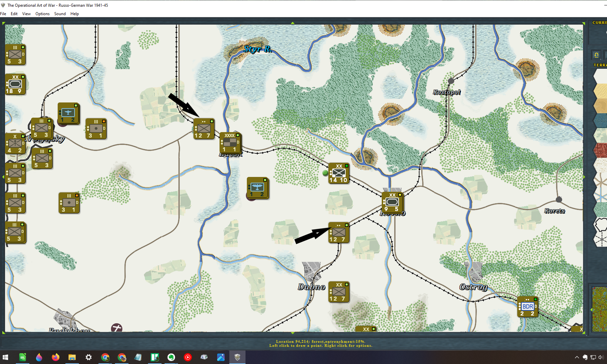Select the 12-7 unit southwest of Rovno
This screenshot has height=364, width=607.
(x=339, y=233)
